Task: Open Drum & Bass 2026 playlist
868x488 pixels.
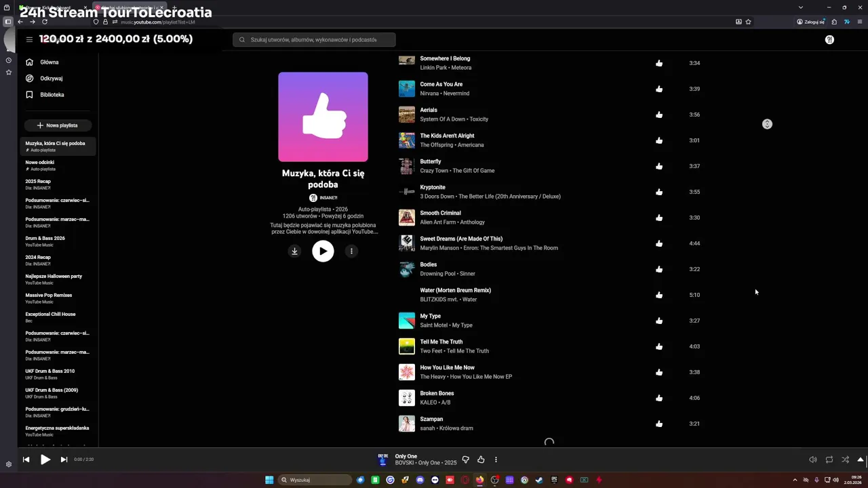Action: [x=58, y=241]
